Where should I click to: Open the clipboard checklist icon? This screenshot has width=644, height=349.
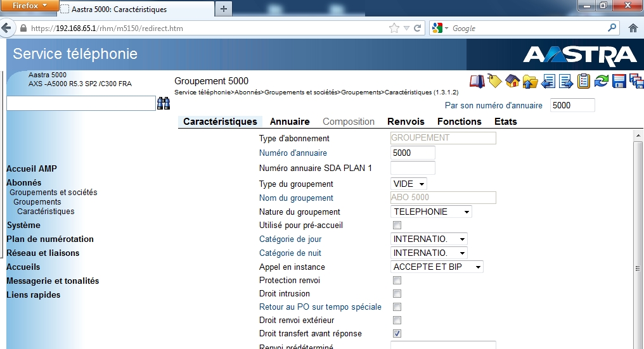point(584,81)
